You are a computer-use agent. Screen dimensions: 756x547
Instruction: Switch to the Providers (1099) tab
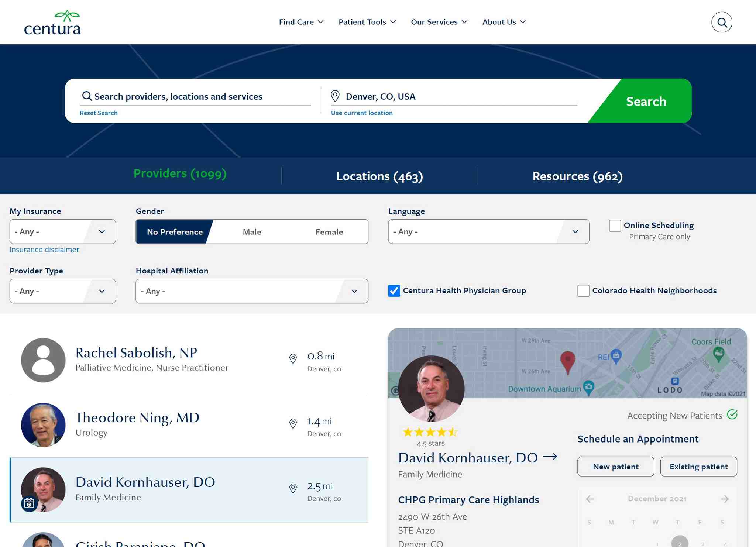point(180,173)
